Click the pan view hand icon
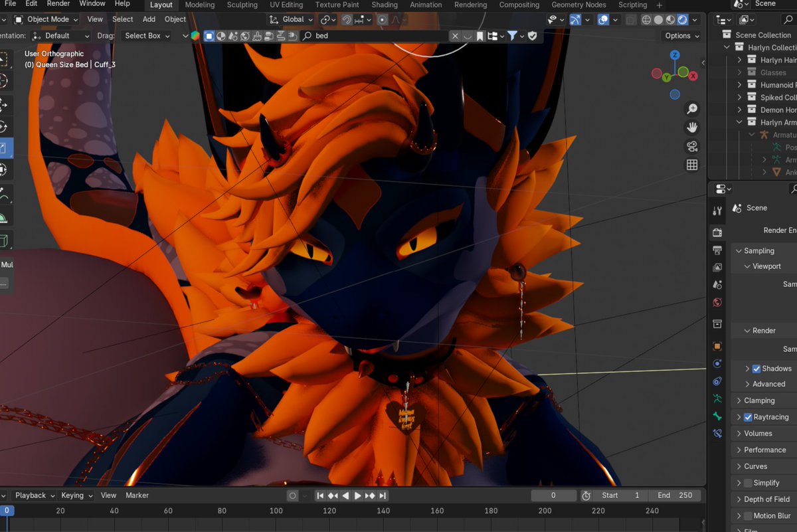This screenshot has height=532, width=797. (692, 128)
